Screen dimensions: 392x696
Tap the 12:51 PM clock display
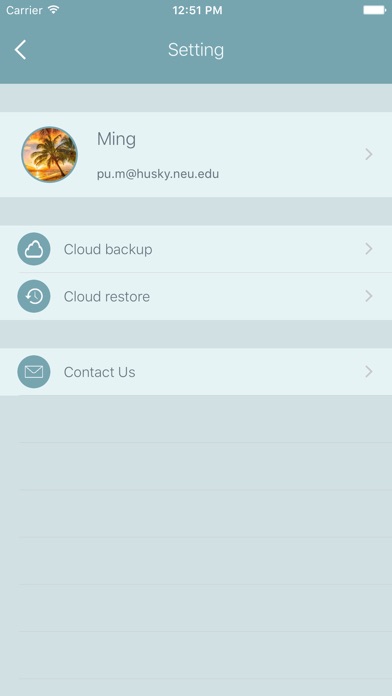(x=197, y=10)
